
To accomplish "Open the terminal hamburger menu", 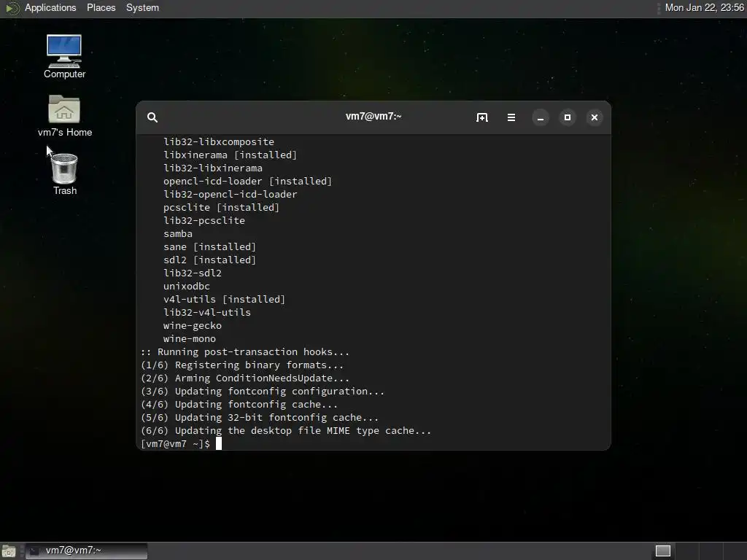I will pos(511,117).
